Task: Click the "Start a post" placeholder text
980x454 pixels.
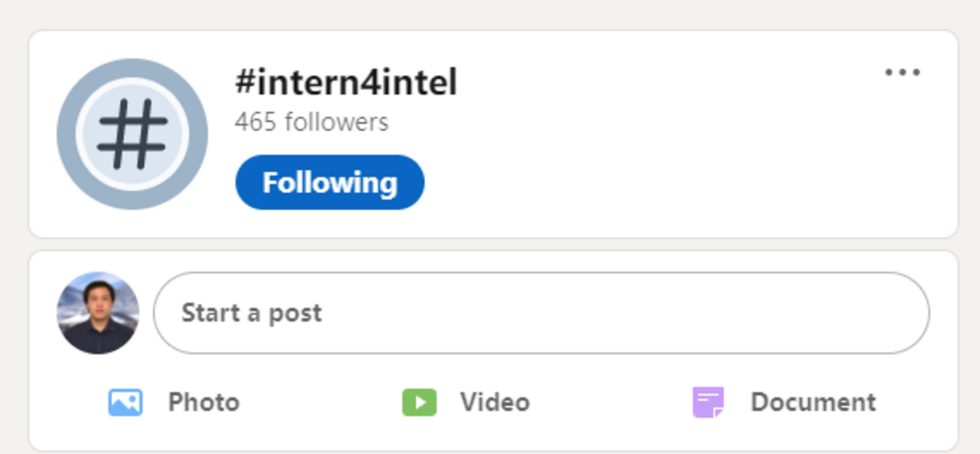Action: [x=252, y=313]
